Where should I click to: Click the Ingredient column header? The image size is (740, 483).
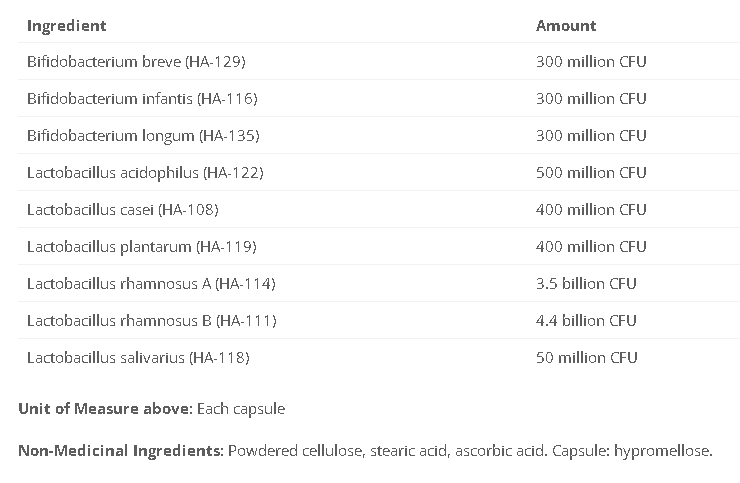[66, 25]
